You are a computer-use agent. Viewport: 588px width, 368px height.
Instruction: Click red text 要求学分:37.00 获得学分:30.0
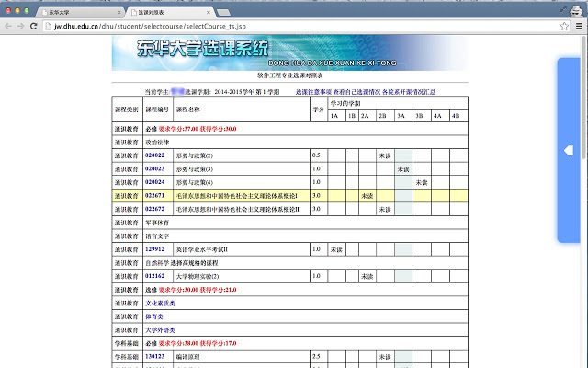198,129
